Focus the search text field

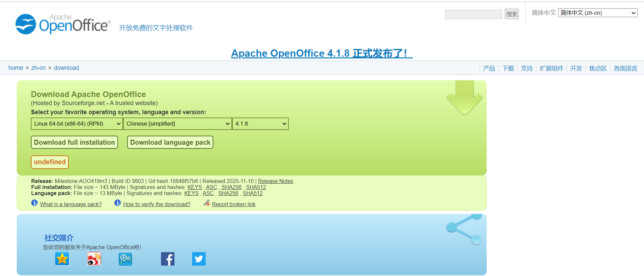[x=473, y=14]
